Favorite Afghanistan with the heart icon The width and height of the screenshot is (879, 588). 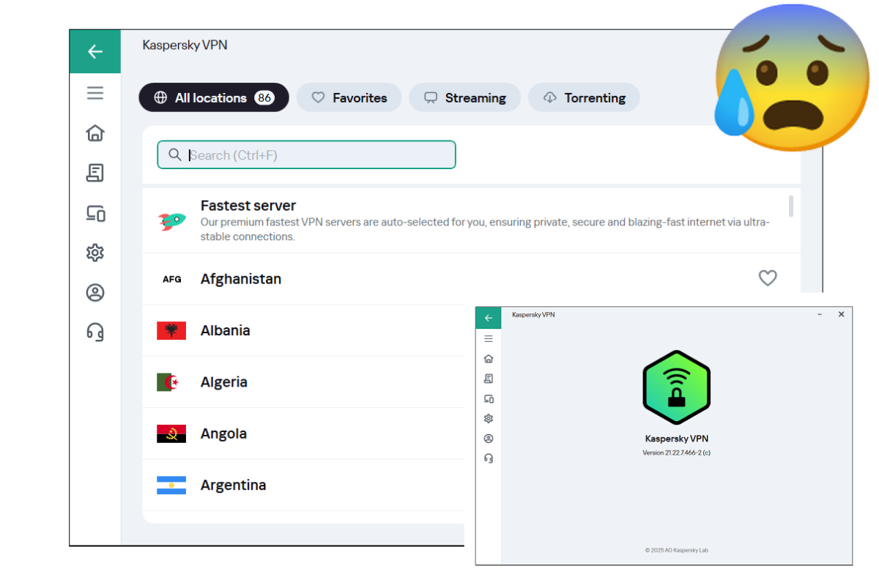click(768, 278)
